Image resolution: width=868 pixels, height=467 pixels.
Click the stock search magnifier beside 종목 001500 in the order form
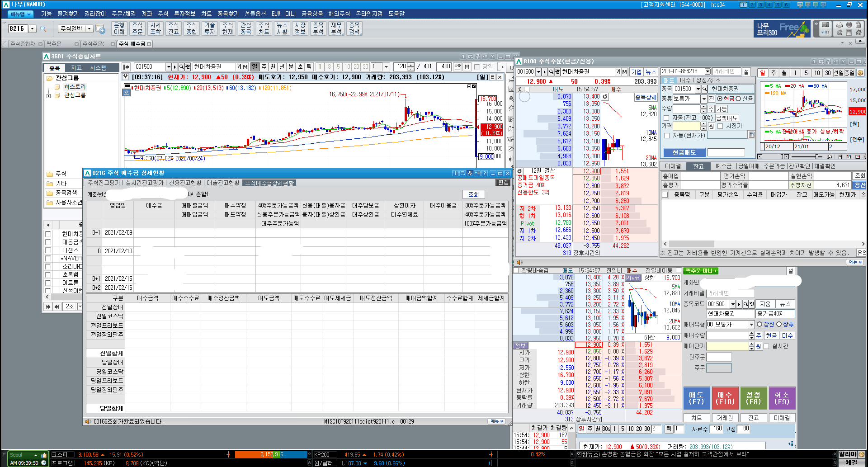(x=704, y=89)
